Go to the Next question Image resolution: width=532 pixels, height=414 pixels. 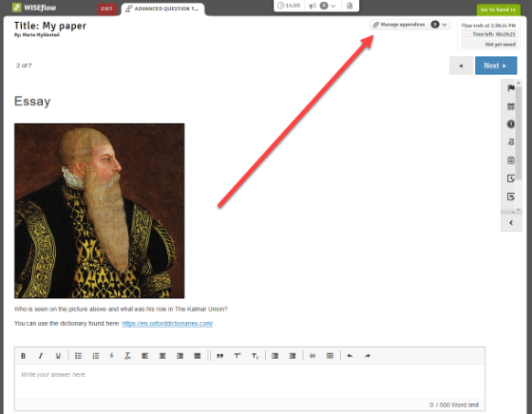pos(496,66)
